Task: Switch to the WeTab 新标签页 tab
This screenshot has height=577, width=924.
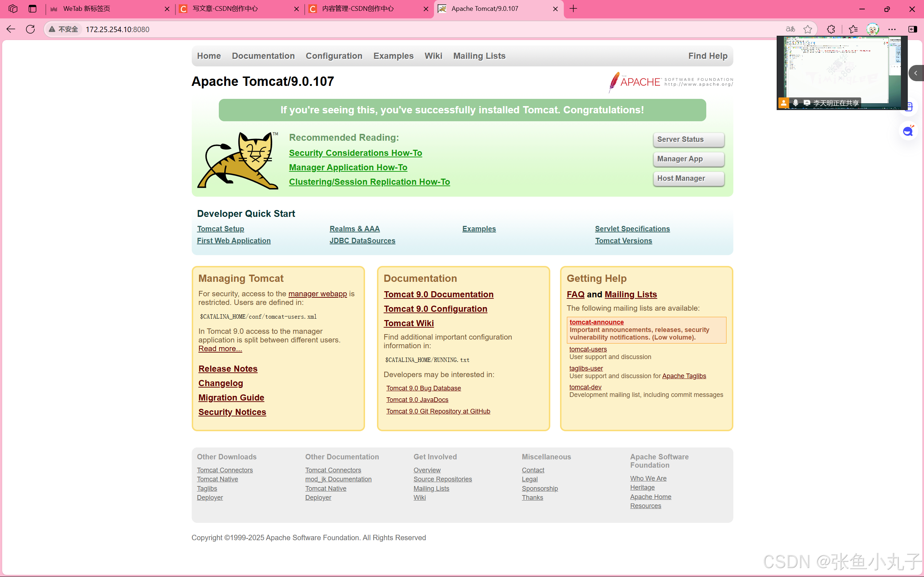Action: [110, 9]
